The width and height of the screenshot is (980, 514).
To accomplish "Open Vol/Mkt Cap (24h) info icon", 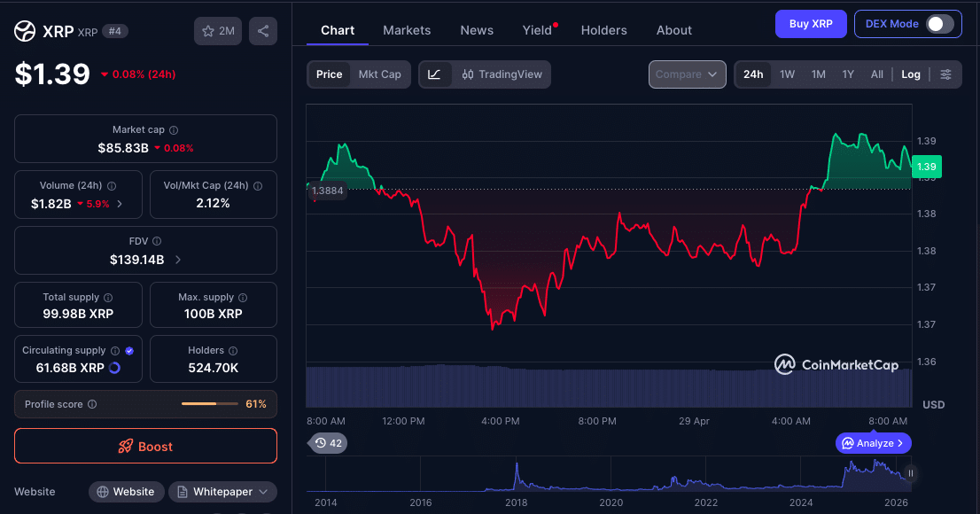I will pyautogui.click(x=258, y=186).
